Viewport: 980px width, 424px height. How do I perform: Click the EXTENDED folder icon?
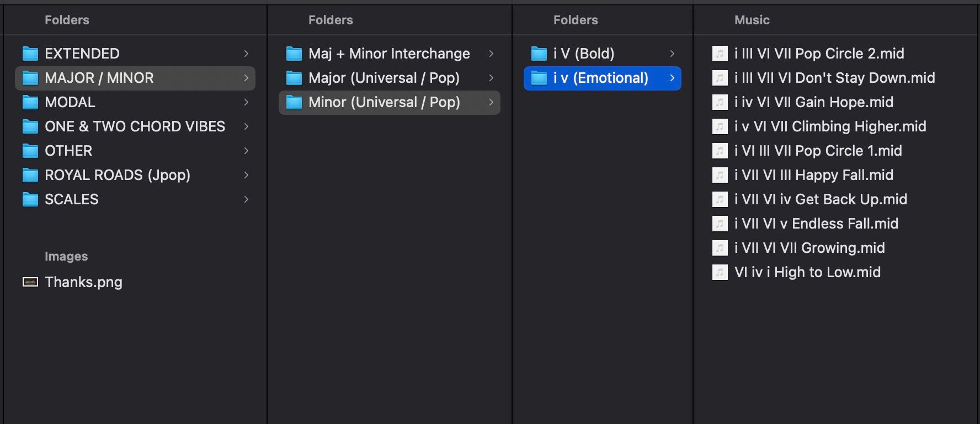[30, 54]
